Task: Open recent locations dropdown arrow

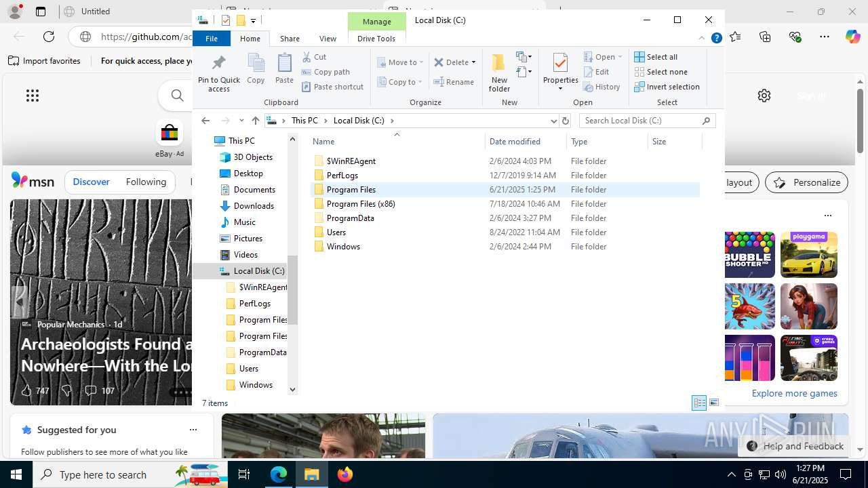Action: point(241,121)
